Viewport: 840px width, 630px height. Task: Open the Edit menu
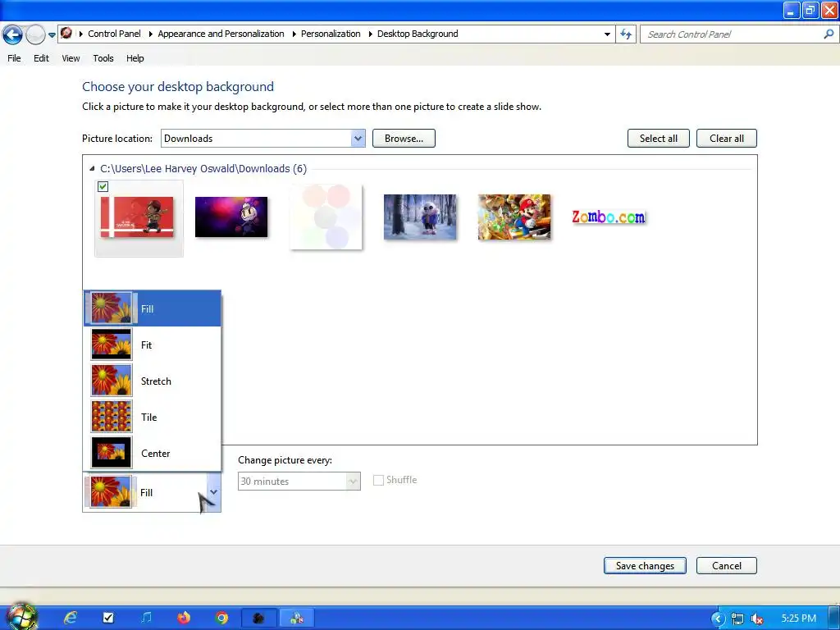[41, 58]
